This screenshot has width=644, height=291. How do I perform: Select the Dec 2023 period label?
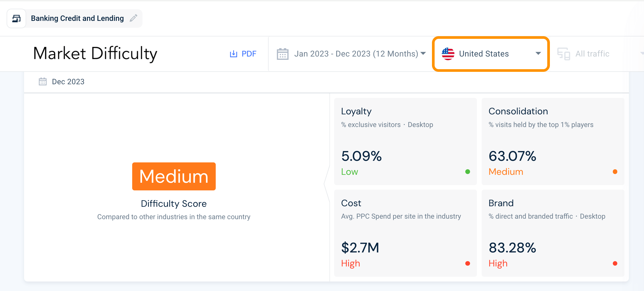point(68,82)
